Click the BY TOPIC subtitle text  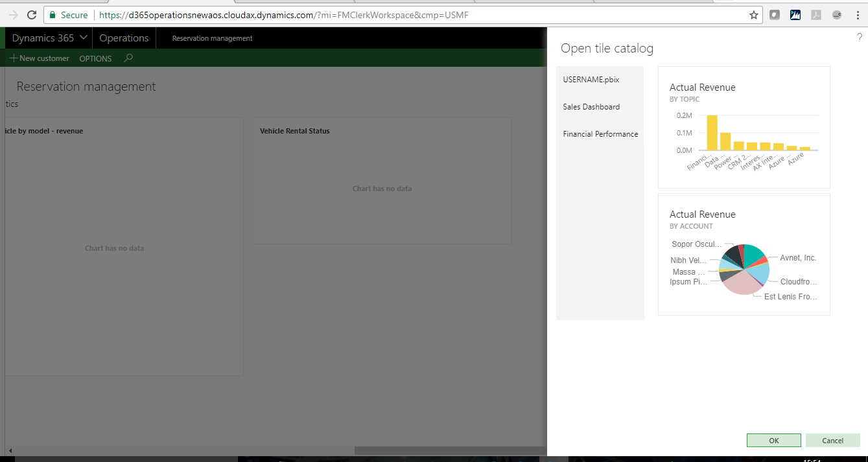click(685, 99)
